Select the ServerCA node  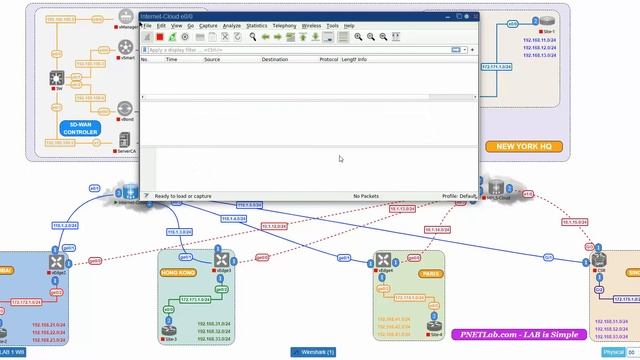pos(124,140)
